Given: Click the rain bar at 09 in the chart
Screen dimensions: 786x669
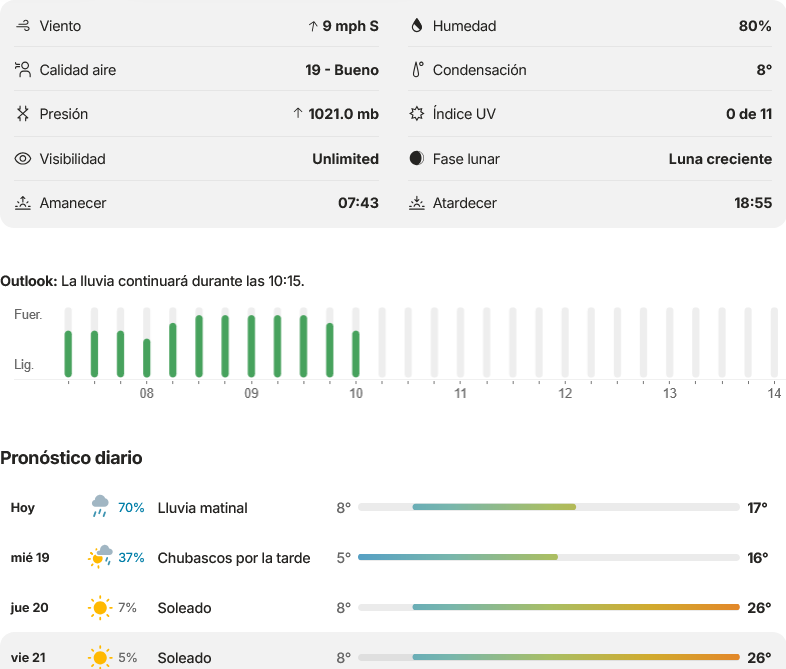Looking at the screenshot, I should tap(251, 346).
